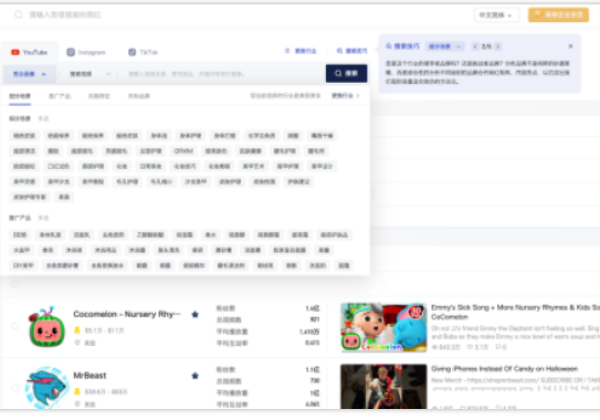Screen dimensions: 600x420
Task: Click the 搜索技巧 link above the search button
Action: tap(352, 50)
